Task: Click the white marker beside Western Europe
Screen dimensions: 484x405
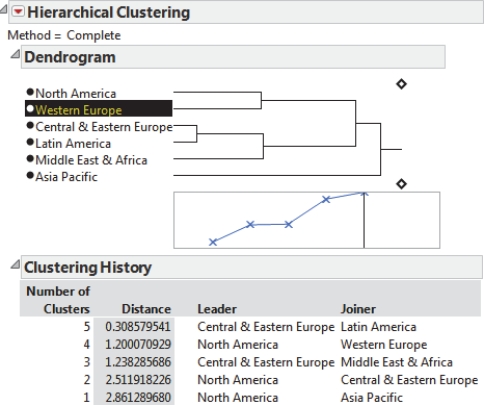Action: (30, 108)
